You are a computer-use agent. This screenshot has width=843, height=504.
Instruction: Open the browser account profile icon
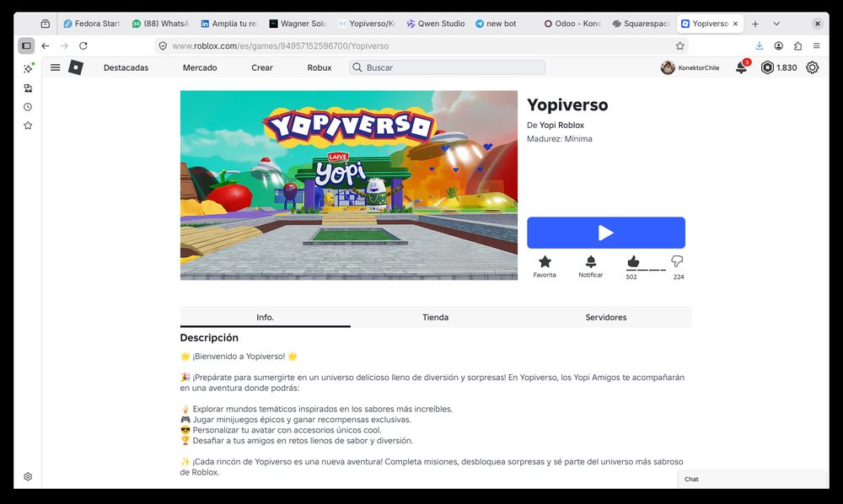(778, 46)
